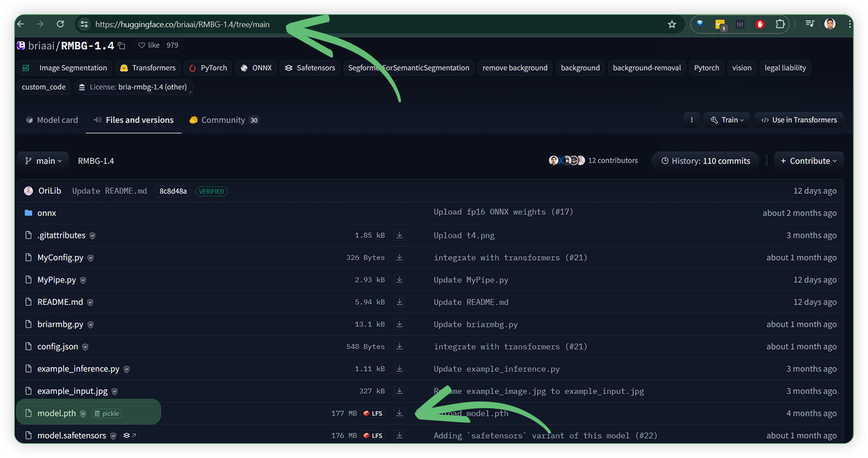Screen dimensions: 868x458
Task: Open the onnx folder
Action: pos(46,213)
